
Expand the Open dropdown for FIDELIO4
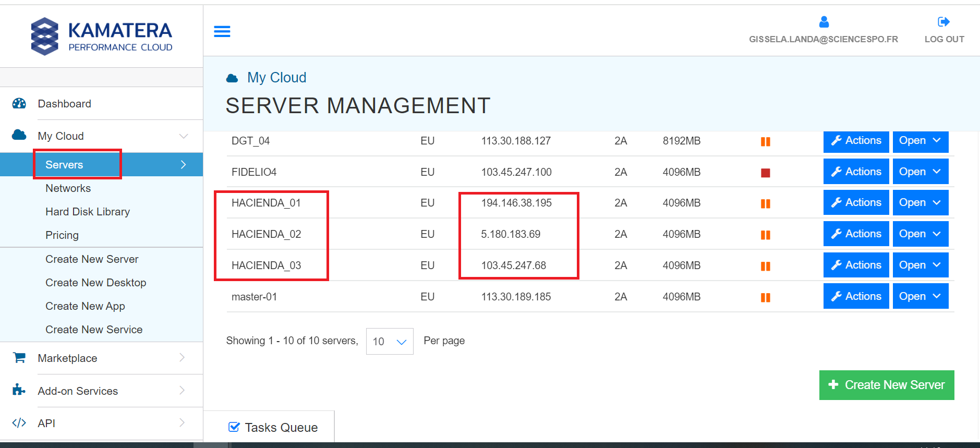tap(921, 172)
